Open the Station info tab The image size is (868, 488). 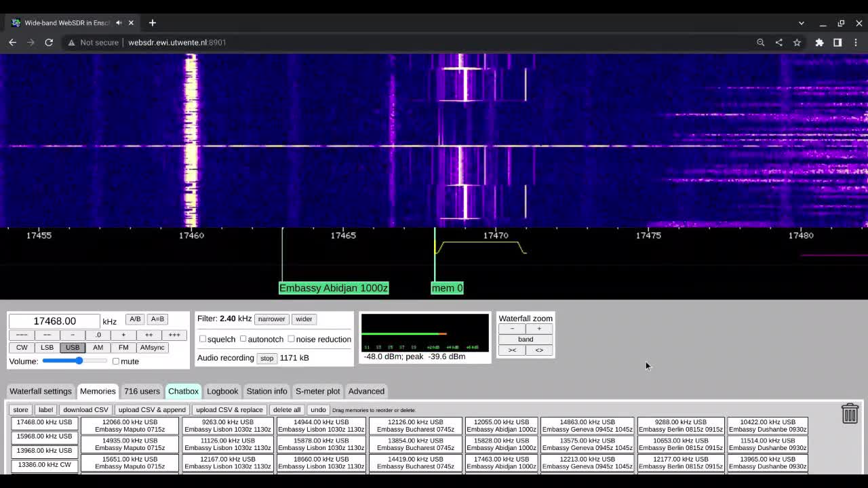tap(267, 391)
